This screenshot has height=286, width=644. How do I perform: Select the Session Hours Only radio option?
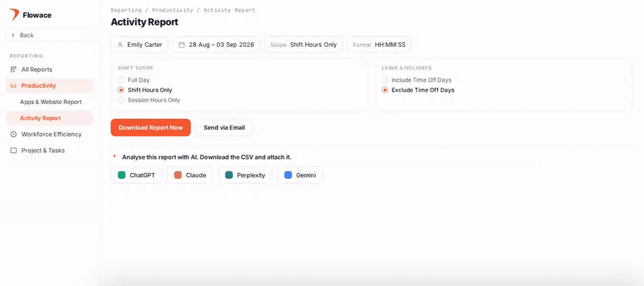[x=121, y=100]
